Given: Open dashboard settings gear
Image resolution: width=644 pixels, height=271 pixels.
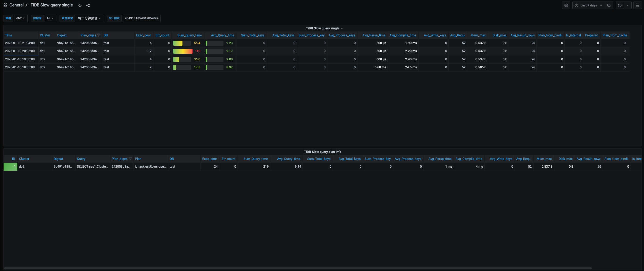Looking at the screenshot, I should [x=566, y=5].
